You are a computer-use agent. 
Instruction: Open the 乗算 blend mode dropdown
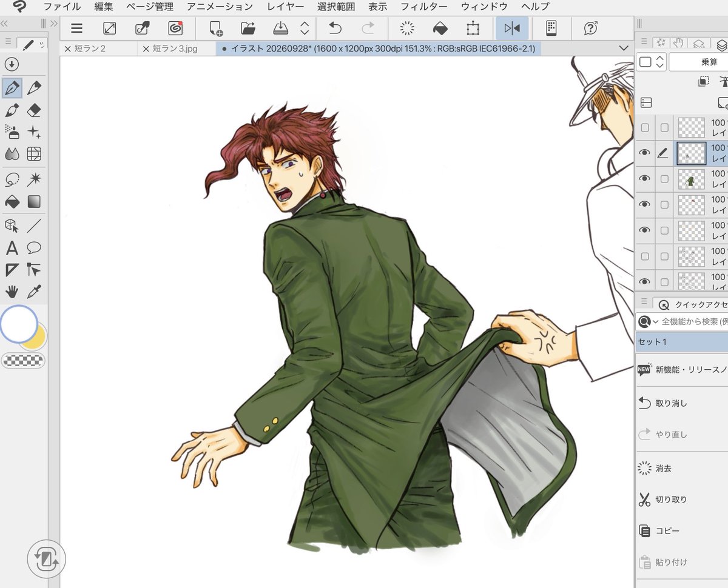pos(698,62)
